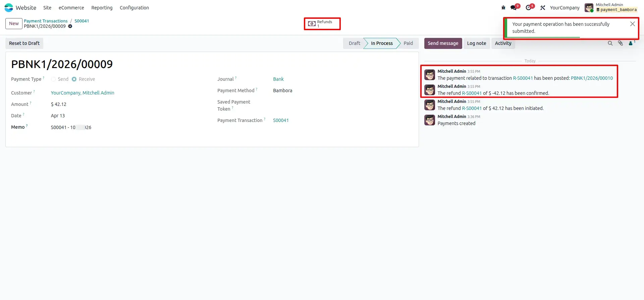Viewport: 644px width, 300px height.
Task: Open the conversations chat icon
Action: [514, 8]
